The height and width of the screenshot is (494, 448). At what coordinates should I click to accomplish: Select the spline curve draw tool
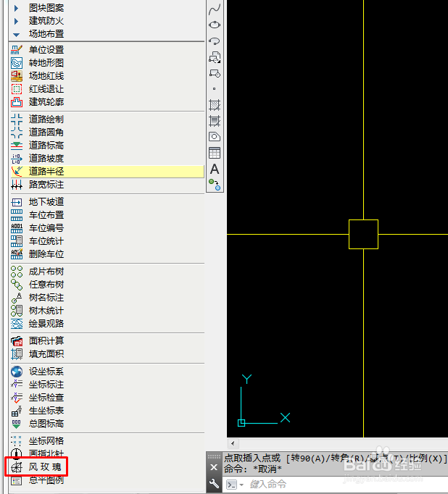(x=215, y=9)
